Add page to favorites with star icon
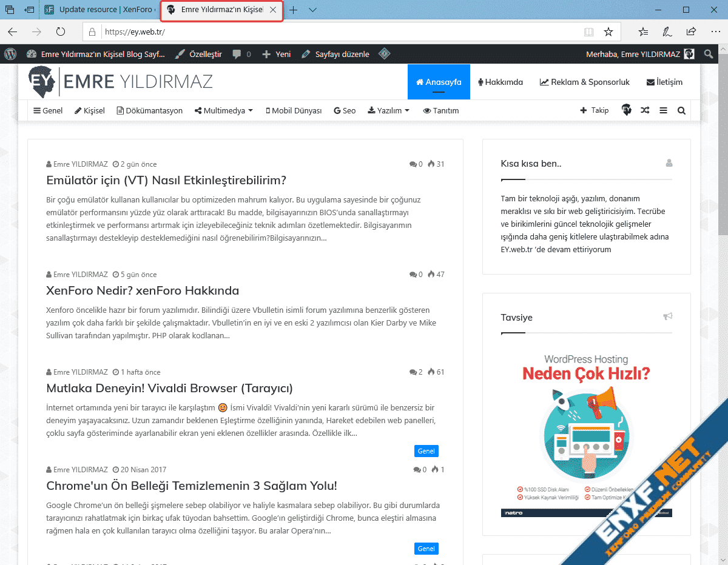 pyautogui.click(x=608, y=32)
